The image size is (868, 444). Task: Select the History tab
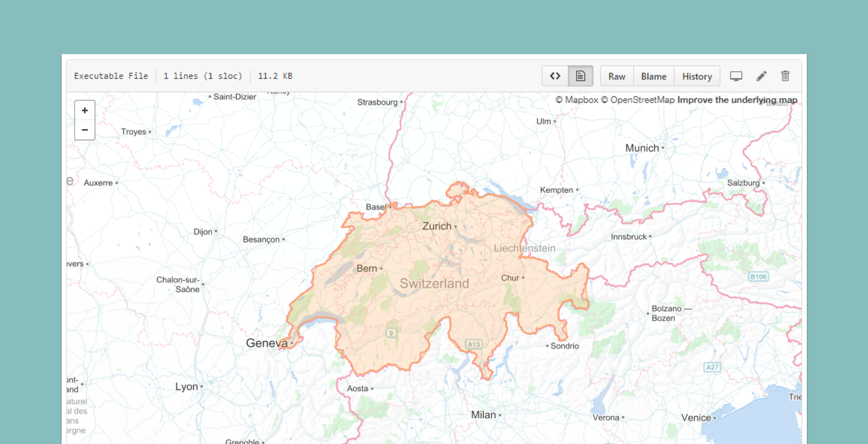[x=696, y=77]
